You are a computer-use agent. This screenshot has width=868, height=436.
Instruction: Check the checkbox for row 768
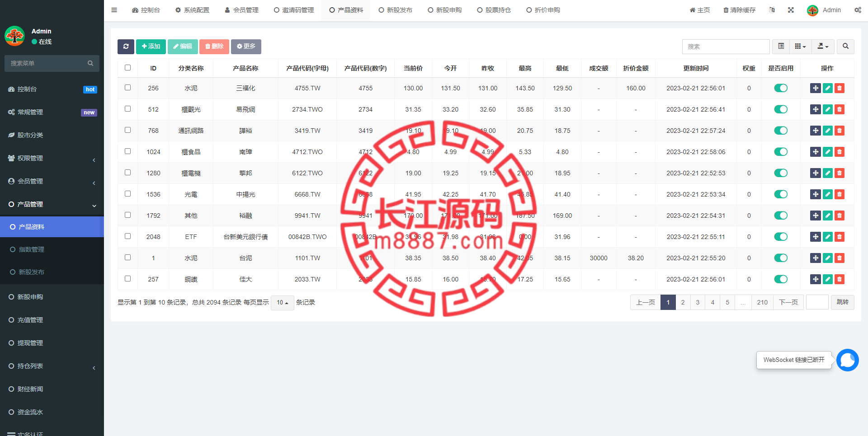pyautogui.click(x=127, y=130)
